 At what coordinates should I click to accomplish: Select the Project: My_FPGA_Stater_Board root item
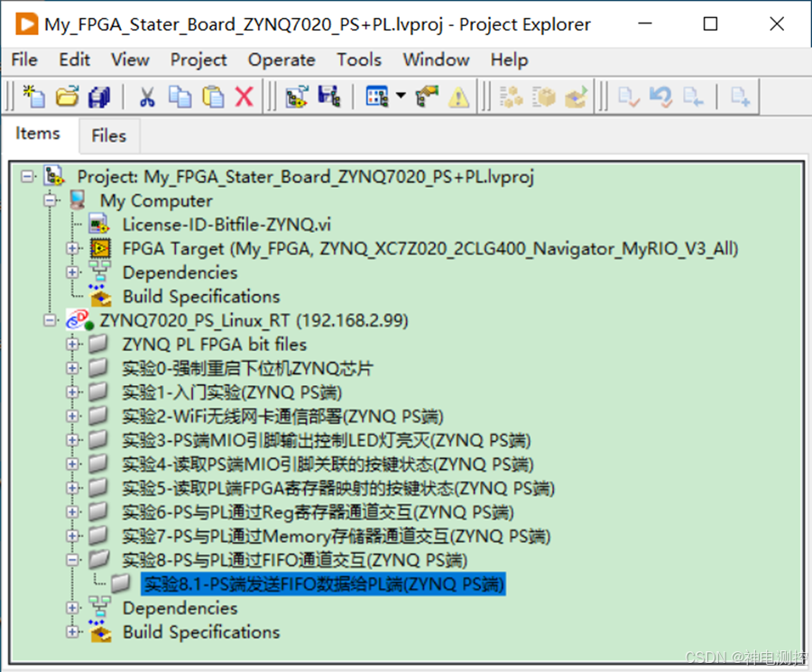pos(306,177)
